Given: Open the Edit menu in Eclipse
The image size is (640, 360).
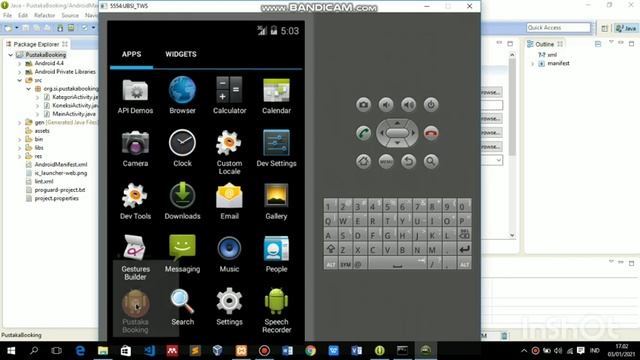Looking at the screenshot, I should tap(23, 16).
